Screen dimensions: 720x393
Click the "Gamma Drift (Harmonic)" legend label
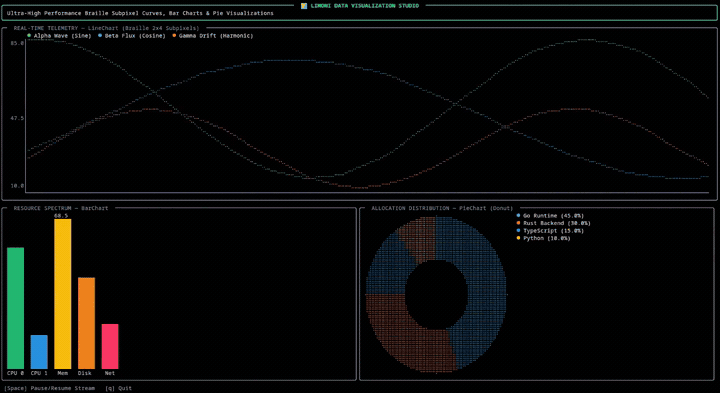point(216,35)
